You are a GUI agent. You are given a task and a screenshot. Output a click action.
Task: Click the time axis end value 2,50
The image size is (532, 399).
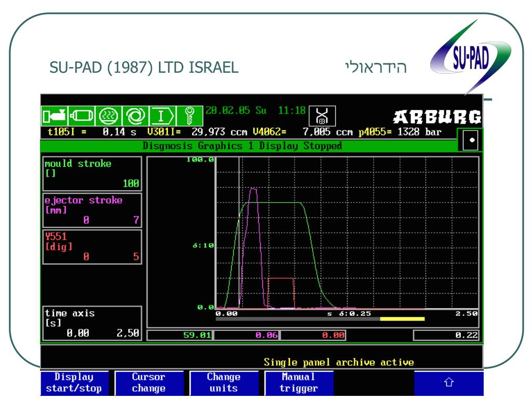(128, 334)
